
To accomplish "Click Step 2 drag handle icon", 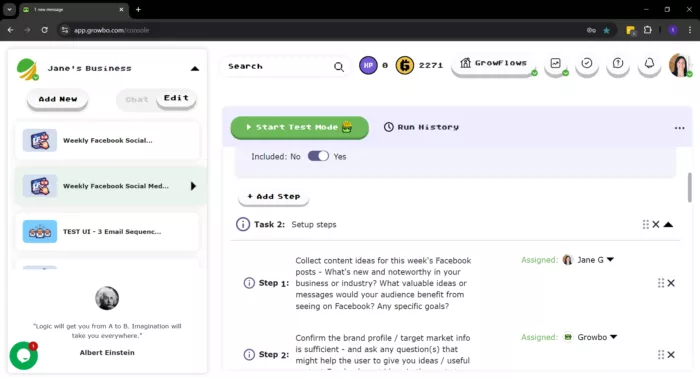I will 661,354.
